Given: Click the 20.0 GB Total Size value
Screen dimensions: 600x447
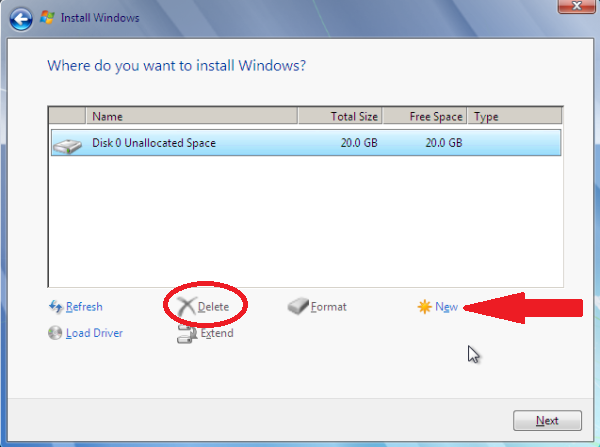Looking at the screenshot, I should 359,143.
